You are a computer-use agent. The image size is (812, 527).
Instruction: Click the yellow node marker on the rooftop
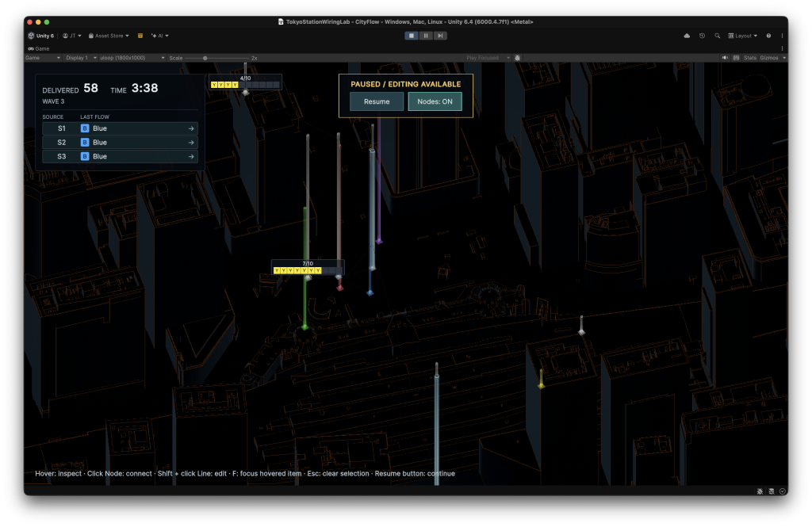click(541, 385)
